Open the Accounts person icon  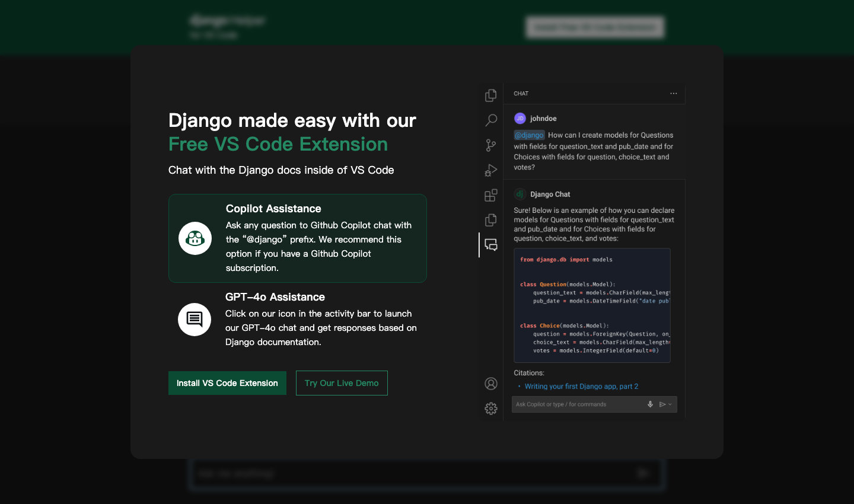[491, 384]
